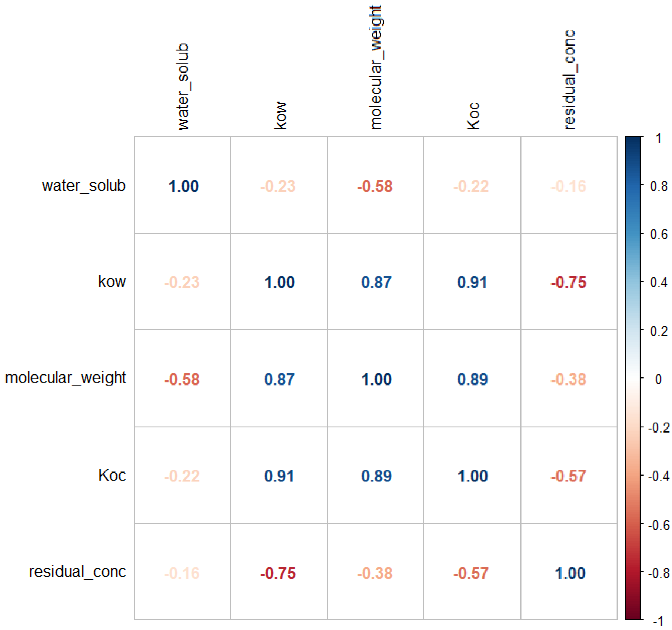Image resolution: width=672 pixels, height=630 pixels.
Task: Click the Koc row label
Action: (x=112, y=475)
